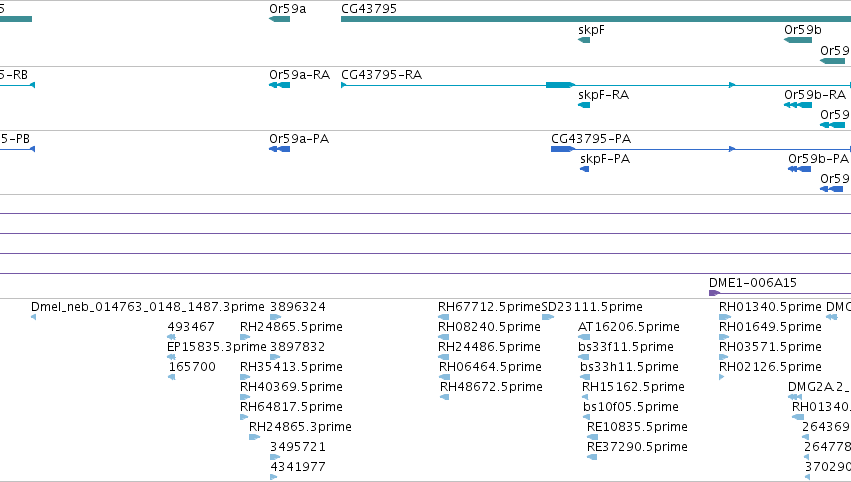Click the RH48672.5prime EST arrow
Viewport: 851px width, 482px height.
(444, 397)
